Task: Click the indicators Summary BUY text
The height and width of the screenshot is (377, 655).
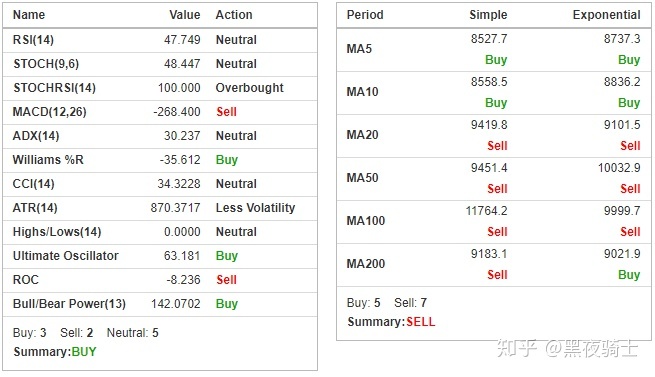Action: [55, 352]
